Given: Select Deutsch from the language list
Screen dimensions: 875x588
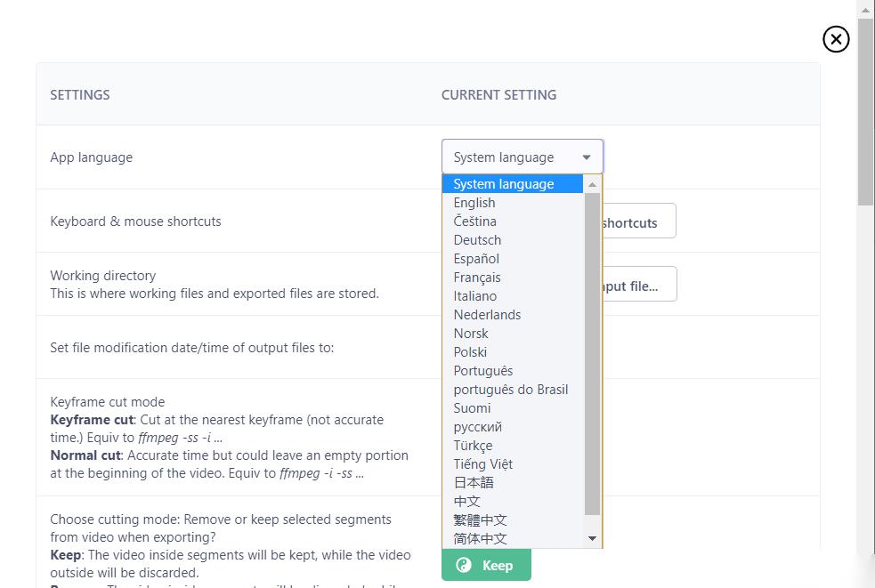Looking at the screenshot, I should pos(513,240).
